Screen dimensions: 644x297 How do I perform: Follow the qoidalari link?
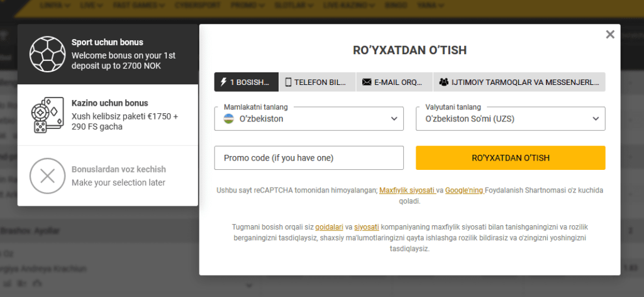(329, 227)
